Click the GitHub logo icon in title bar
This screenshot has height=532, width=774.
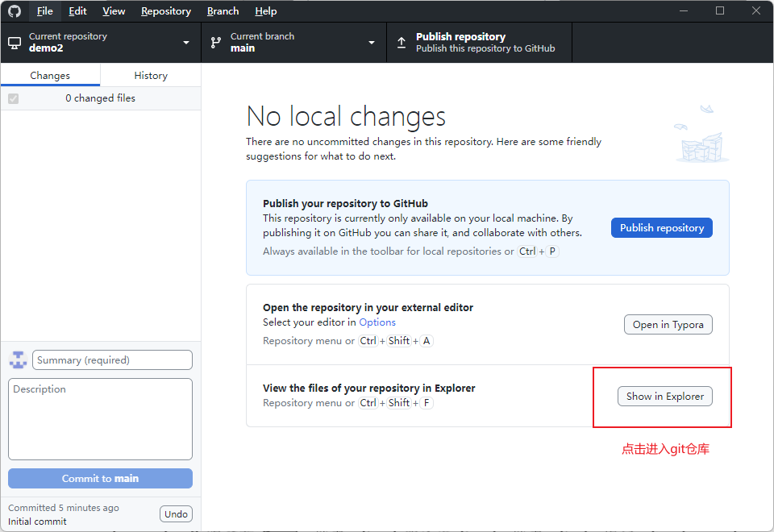(15, 11)
